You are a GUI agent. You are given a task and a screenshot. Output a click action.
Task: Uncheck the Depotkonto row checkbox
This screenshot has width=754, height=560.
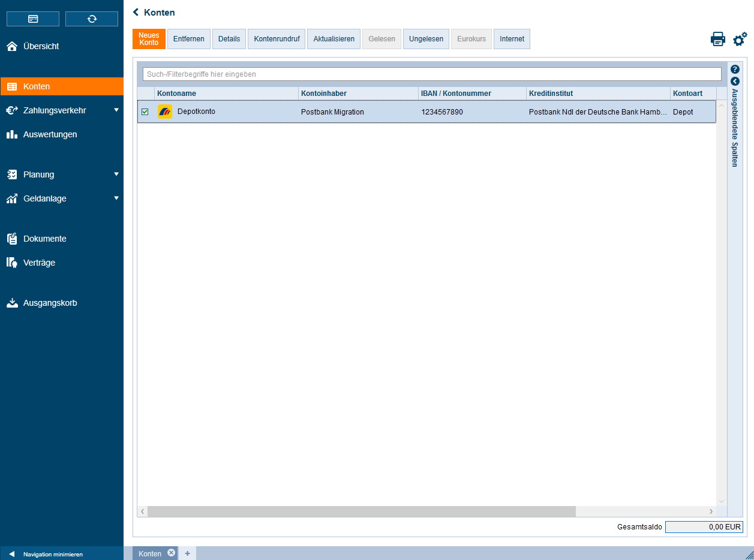(145, 112)
